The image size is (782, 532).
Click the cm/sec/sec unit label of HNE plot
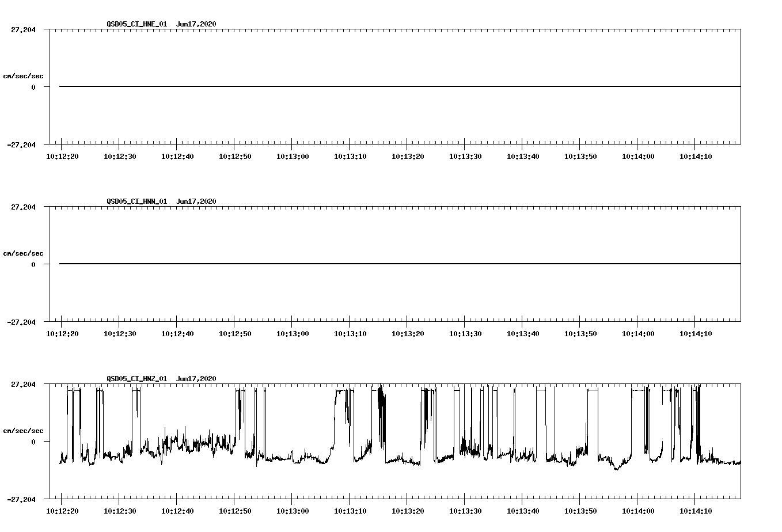(23, 76)
